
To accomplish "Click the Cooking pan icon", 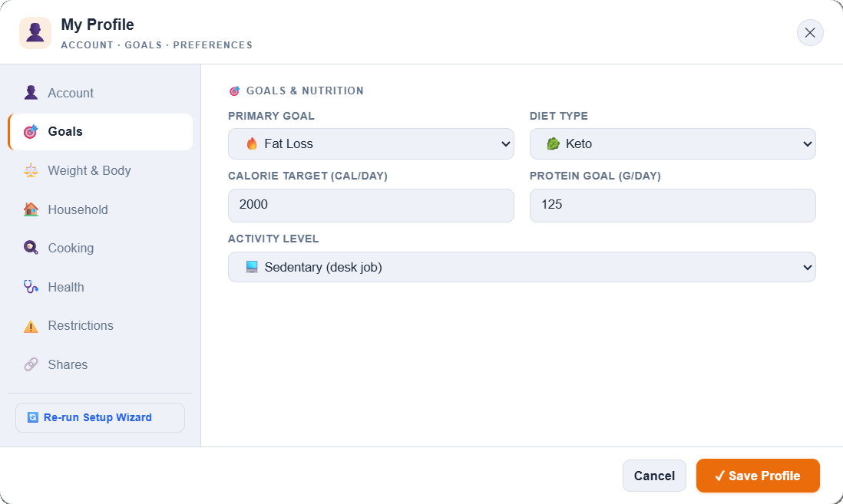I will pyautogui.click(x=31, y=248).
